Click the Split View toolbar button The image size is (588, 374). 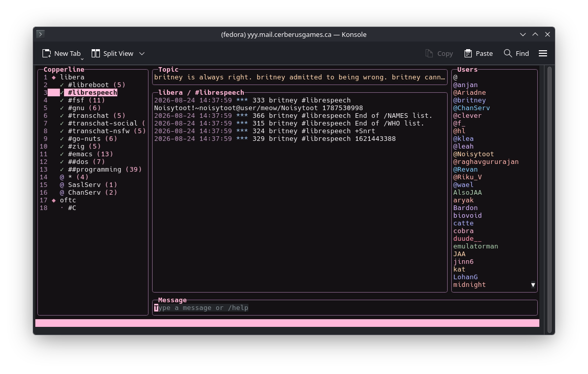coord(113,54)
